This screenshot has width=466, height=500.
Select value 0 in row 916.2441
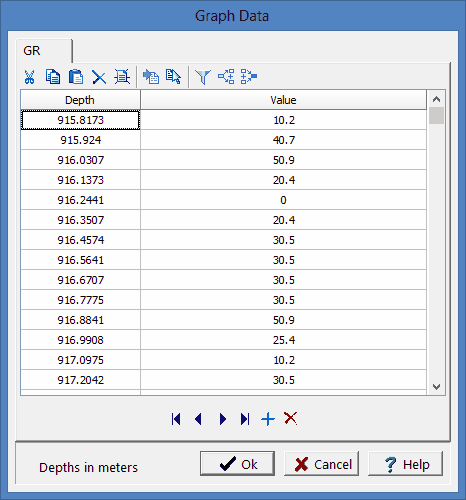click(283, 200)
